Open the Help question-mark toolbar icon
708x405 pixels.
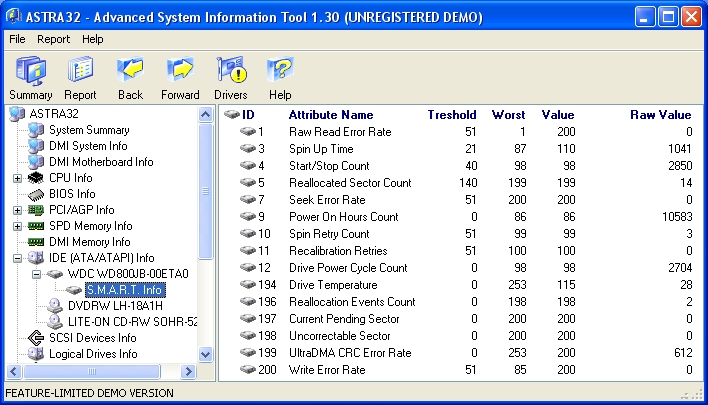[x=280, y=69]
